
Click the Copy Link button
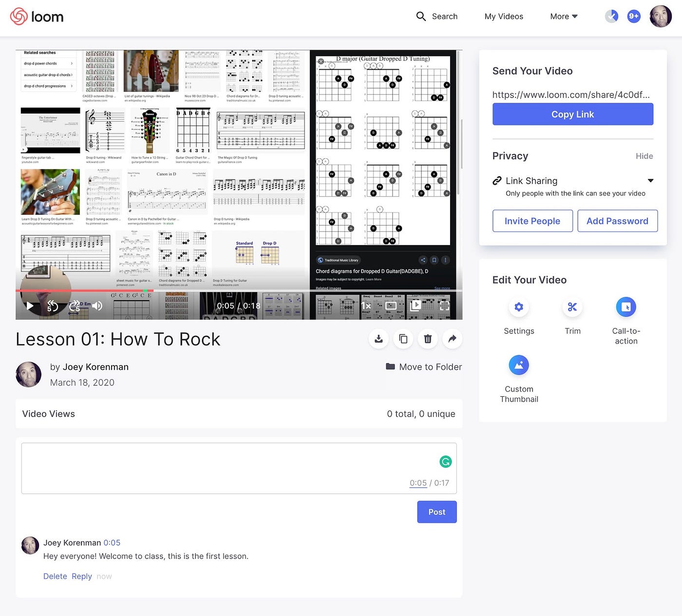(x=572, y=114)
